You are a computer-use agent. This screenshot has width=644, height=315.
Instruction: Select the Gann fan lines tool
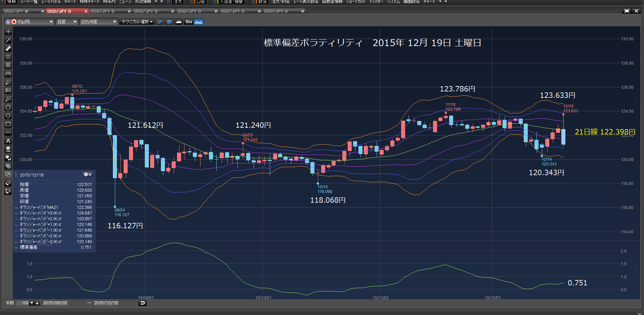click(8, 99)
